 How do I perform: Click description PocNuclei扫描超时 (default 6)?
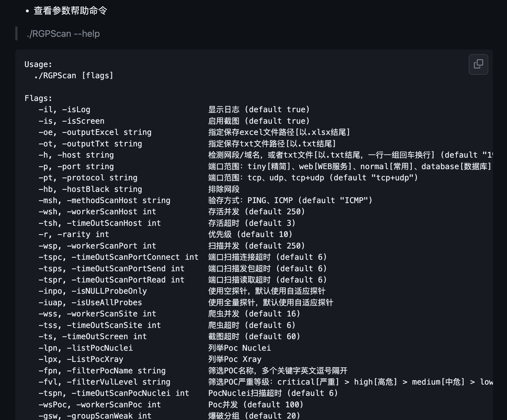click(273, 393)
